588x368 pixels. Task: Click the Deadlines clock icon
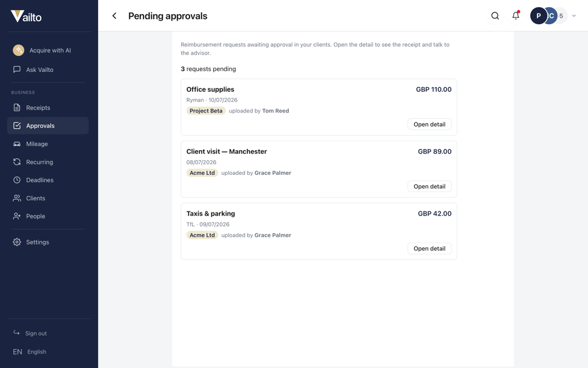(17, 180)
